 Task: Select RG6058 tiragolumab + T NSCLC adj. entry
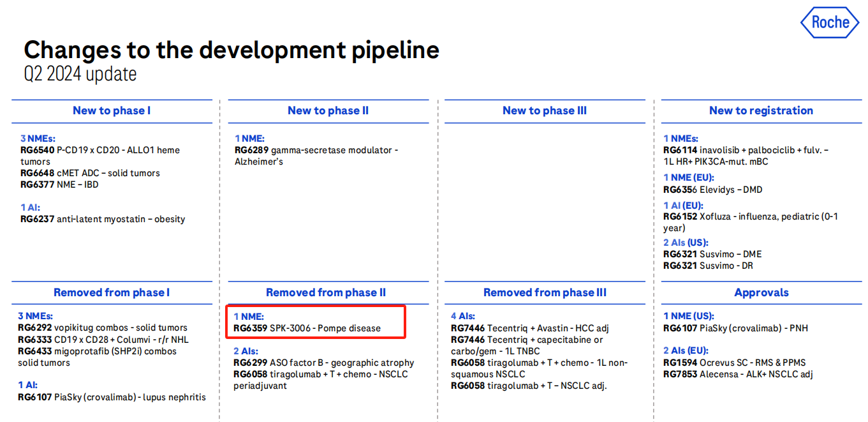pos(529,386)
